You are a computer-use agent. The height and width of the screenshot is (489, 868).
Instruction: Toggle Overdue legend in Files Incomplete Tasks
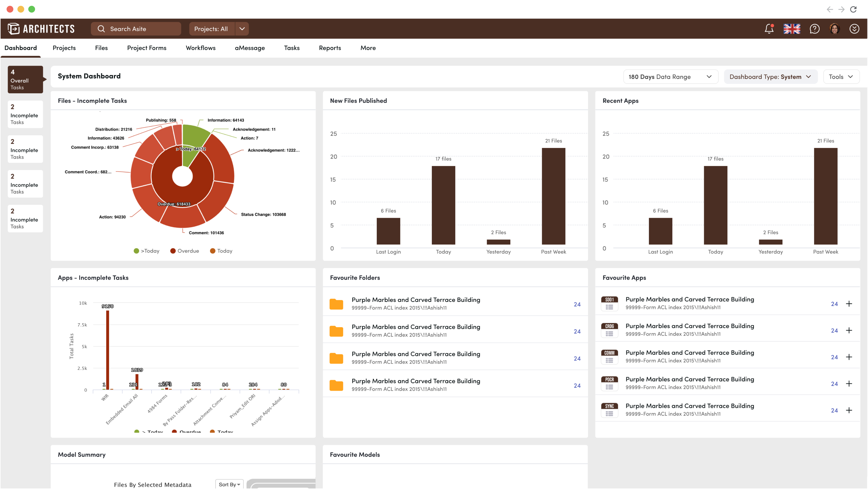(x=185, y=251)
